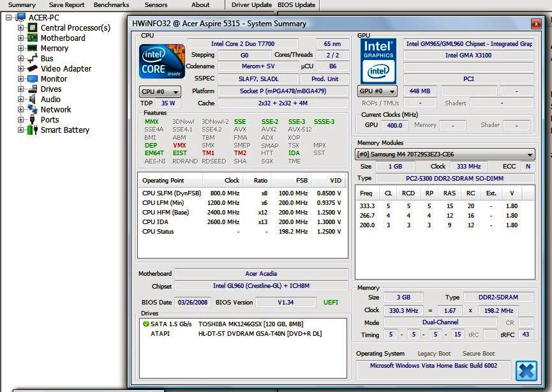552x392 pixels.
Task: Click the 333.3 memory timing row
Action: (440, 206)
